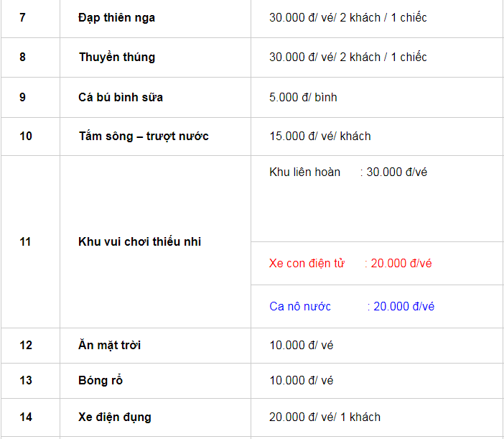
Task: Click the red "Xe con điện tử" price line
Action: (350, 263)
